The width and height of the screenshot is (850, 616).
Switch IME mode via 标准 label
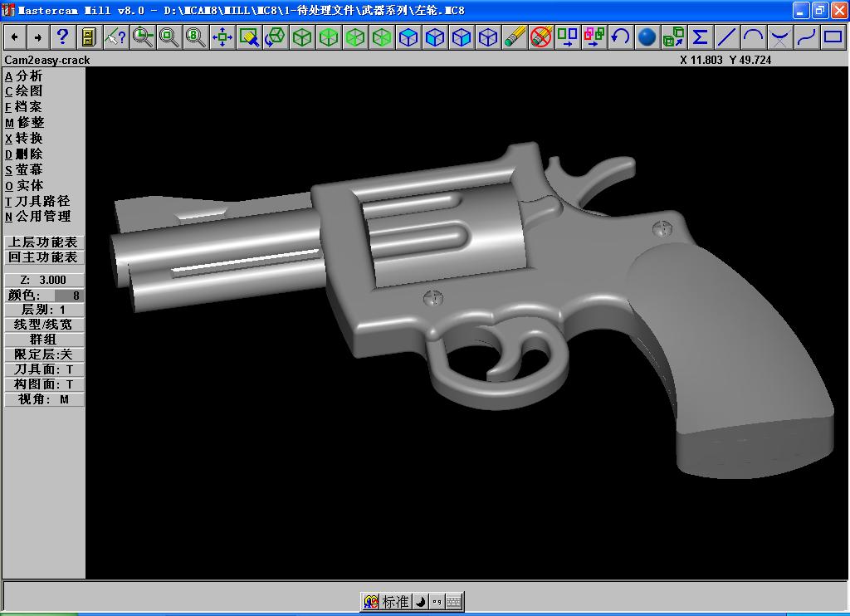(395, 602)
